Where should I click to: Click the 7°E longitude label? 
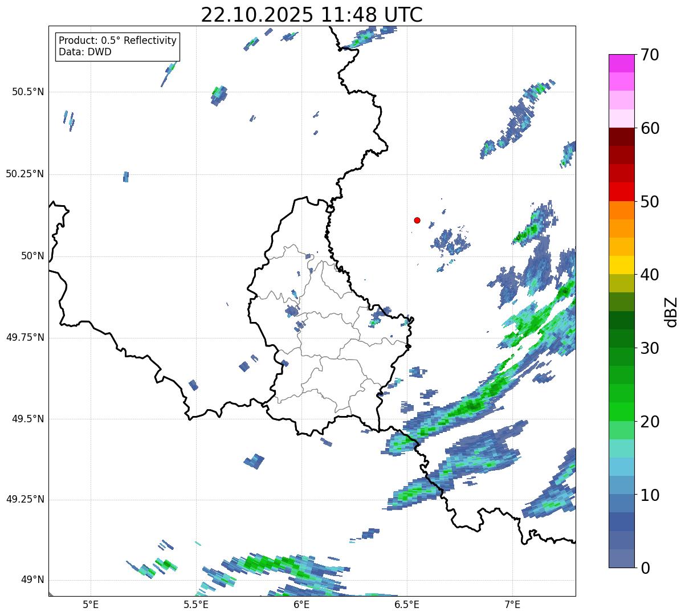tap(512, 604)
